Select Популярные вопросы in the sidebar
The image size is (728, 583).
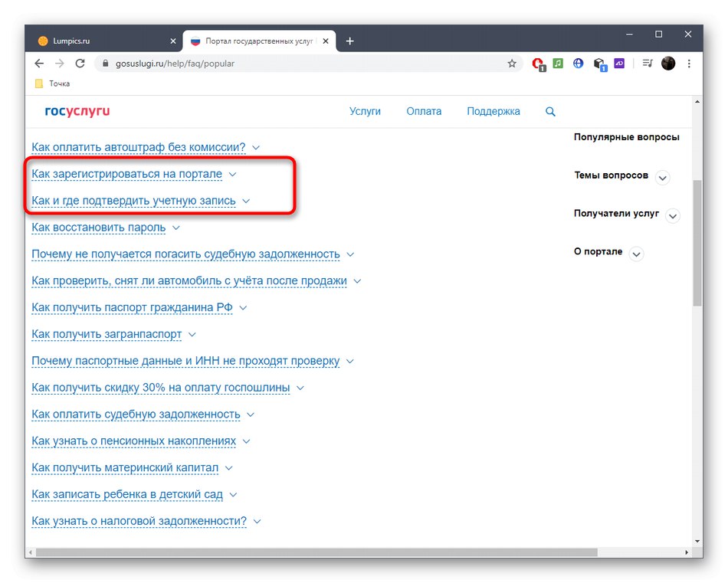pos(626,137)
